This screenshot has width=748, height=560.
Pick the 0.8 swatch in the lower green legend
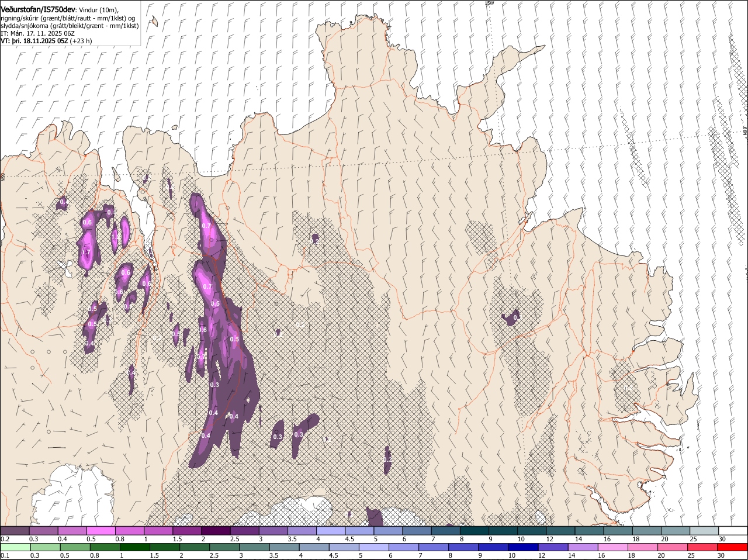pyautogui.click(x=105, y=547)
